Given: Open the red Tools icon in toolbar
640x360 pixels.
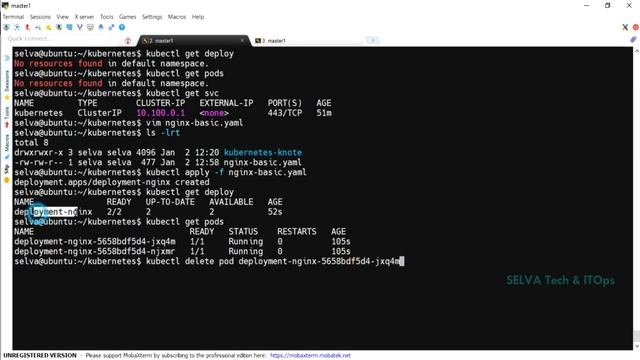Looking at the screenshot, I should (x=27, y=27).
